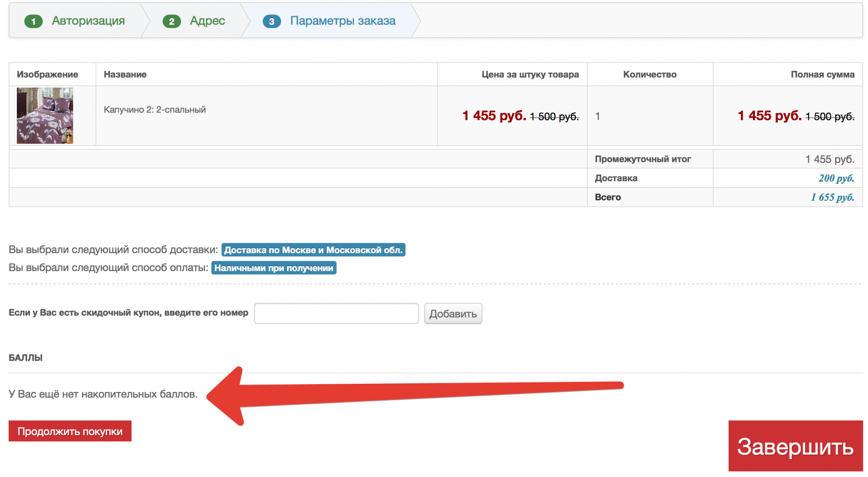
Task: Click the step 2 green number badge
Action: click(x=171, y=21)
